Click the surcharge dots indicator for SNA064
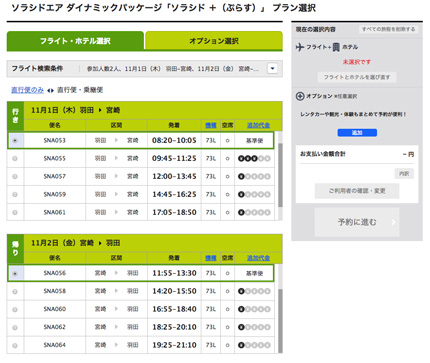The width and height of the screenshot is (430, 363). (254, 346)
